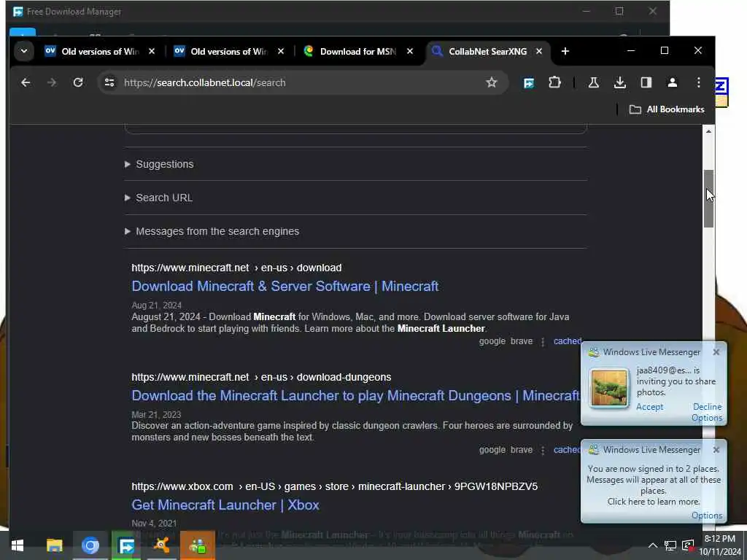
Task: Open the Extensions puzzle icon
Action: click(x=554, y=82)
